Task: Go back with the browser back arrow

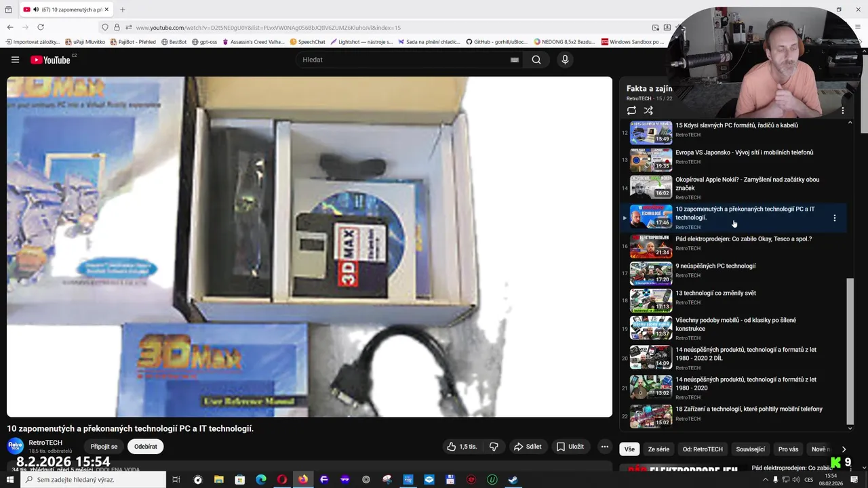Action: [10, 27]
